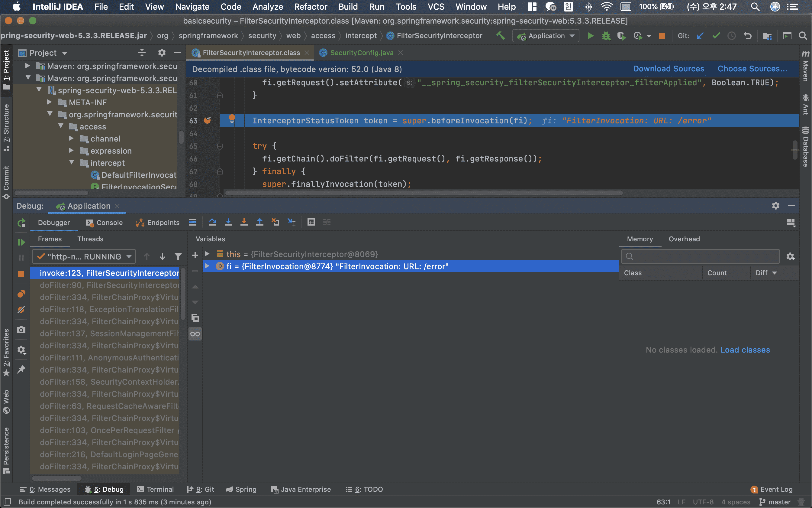Expand the META-INF folder
The height and width of the screenshot is (508, 812).
click(49, 102)
